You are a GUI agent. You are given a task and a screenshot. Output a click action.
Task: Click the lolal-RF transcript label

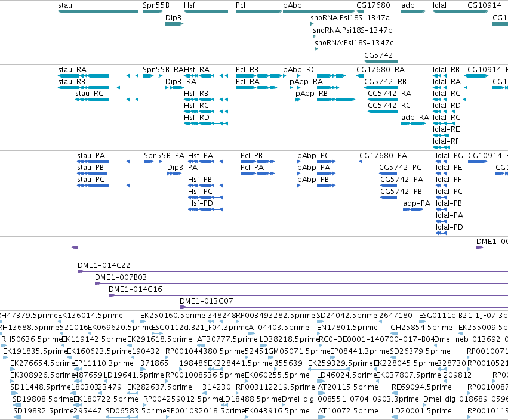[446, 141]
